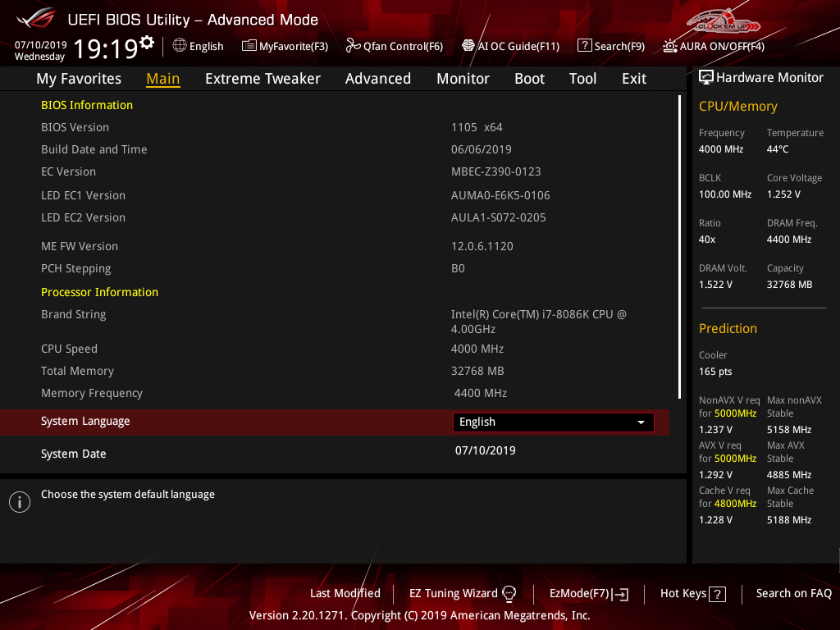Open Search(F9) in the toolbar
Screen dimensions: 840x630
pos(611,46)
